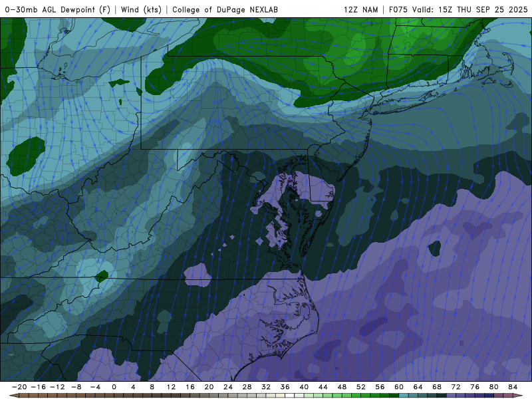532x399 pixels.
Task: Click the '12Z NAM' model run text
Action: [360, 9]
